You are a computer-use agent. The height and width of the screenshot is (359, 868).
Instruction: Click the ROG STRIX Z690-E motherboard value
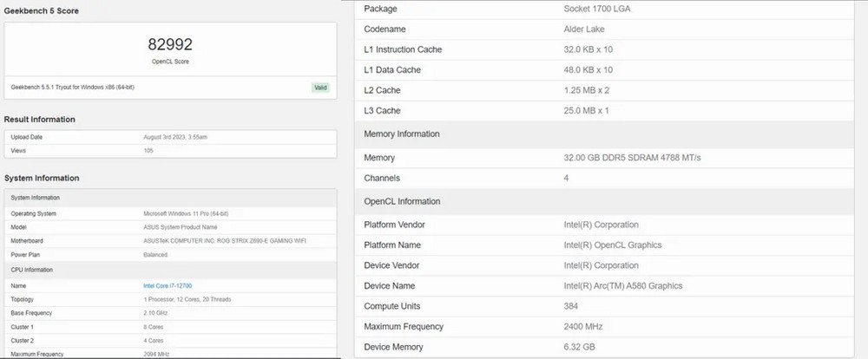tap(224, 240)
